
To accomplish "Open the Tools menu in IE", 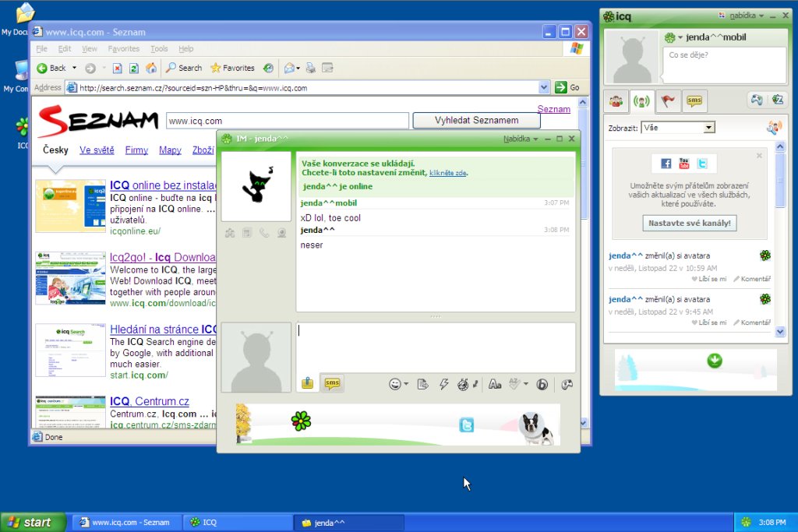I will pos(159,49).
